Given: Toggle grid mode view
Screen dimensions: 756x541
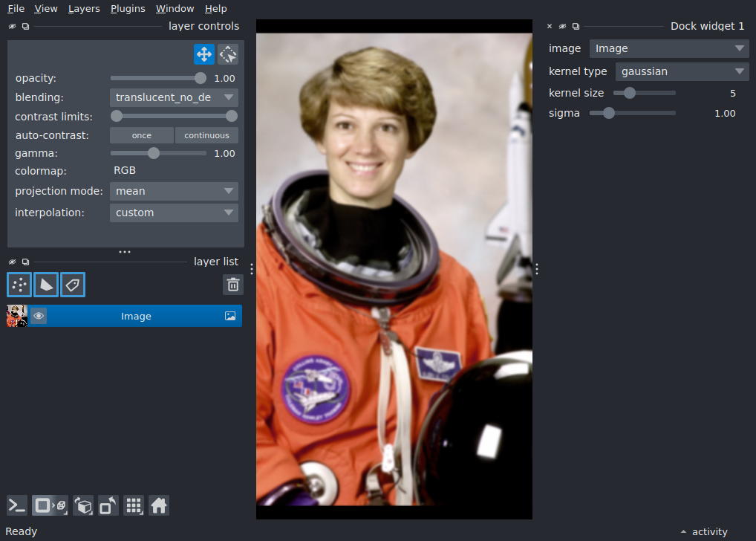Looking at the screenshot, I should [134, 506].
